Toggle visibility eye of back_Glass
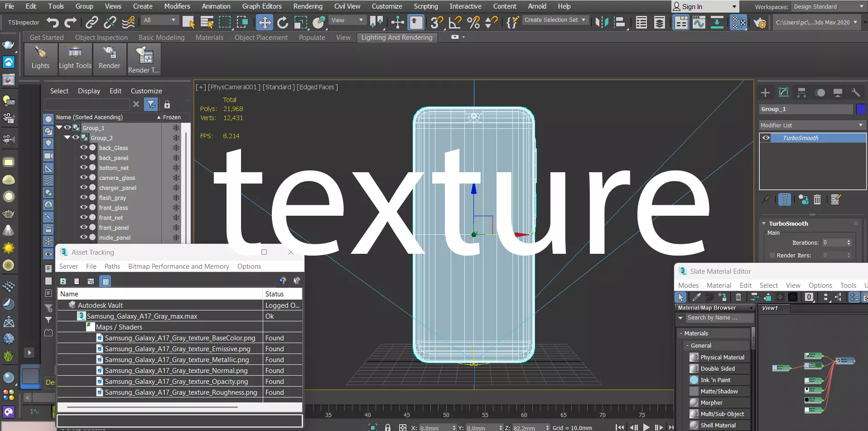 click(x=84, y=147)
